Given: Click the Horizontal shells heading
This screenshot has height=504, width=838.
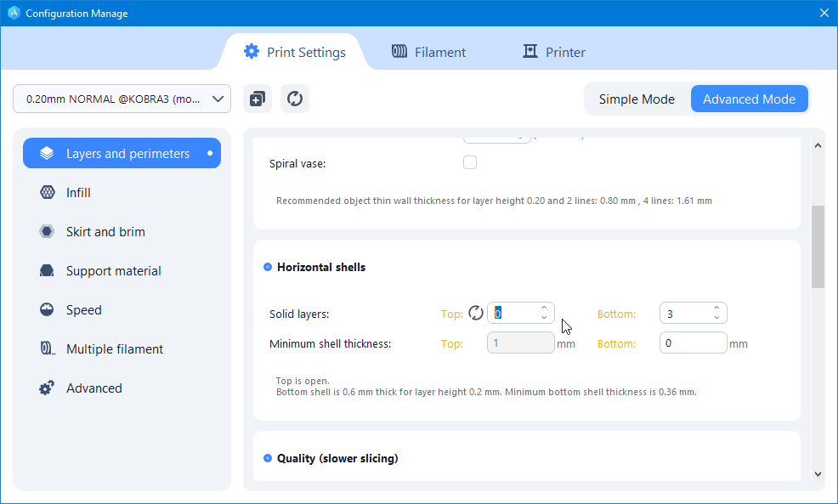Looking at the screenshot, I should point(321,267).
